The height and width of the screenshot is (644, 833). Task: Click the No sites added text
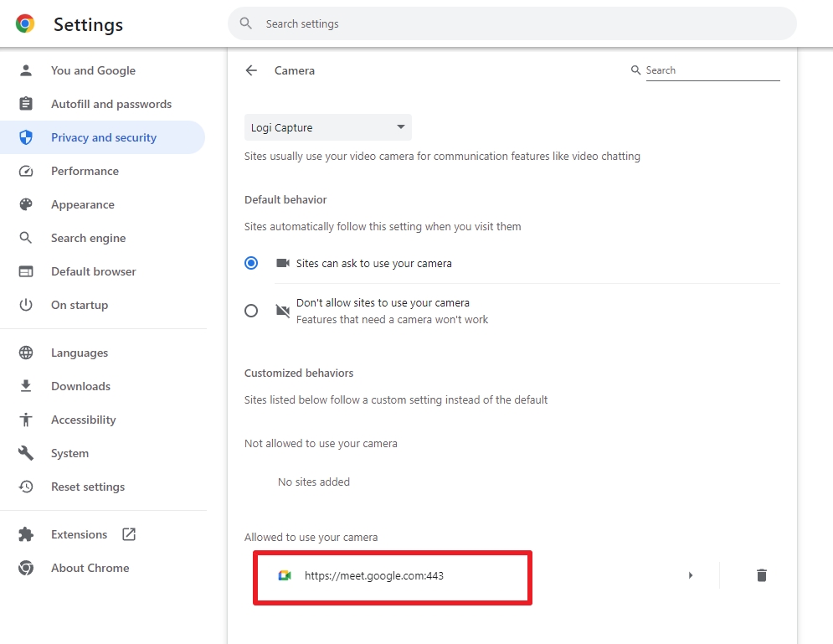(313, 482)
